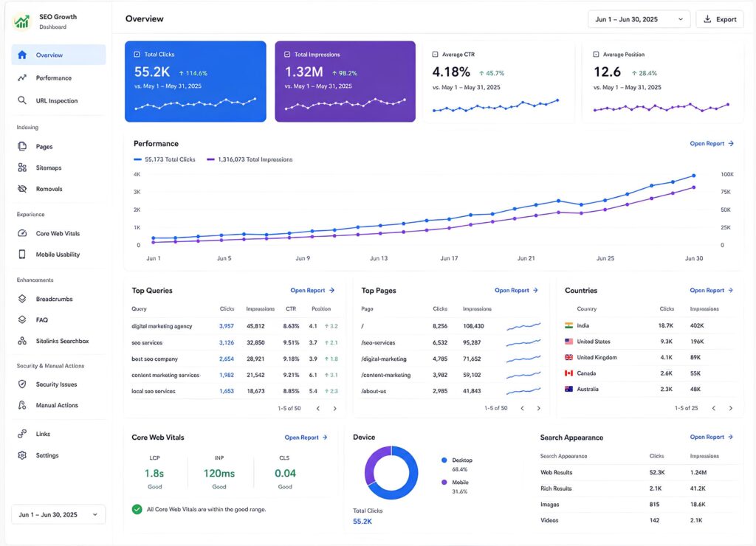Image resolution: width=756 pixels, height=546 pixels.
Task: Go to next page of Top Pages
Action: coord(538,408)
